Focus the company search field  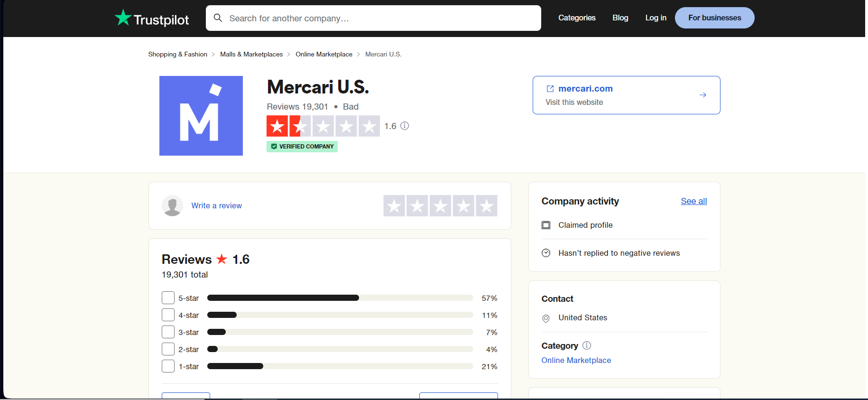[379, 18]
